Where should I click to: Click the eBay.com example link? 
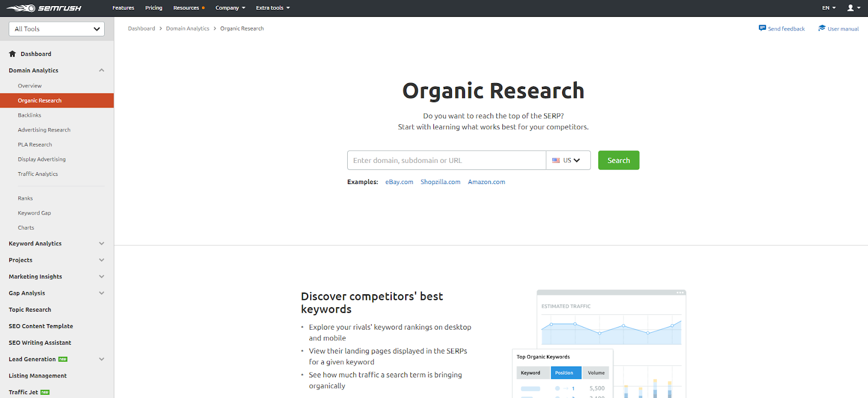pyautogui.click(x=399, y=182)
